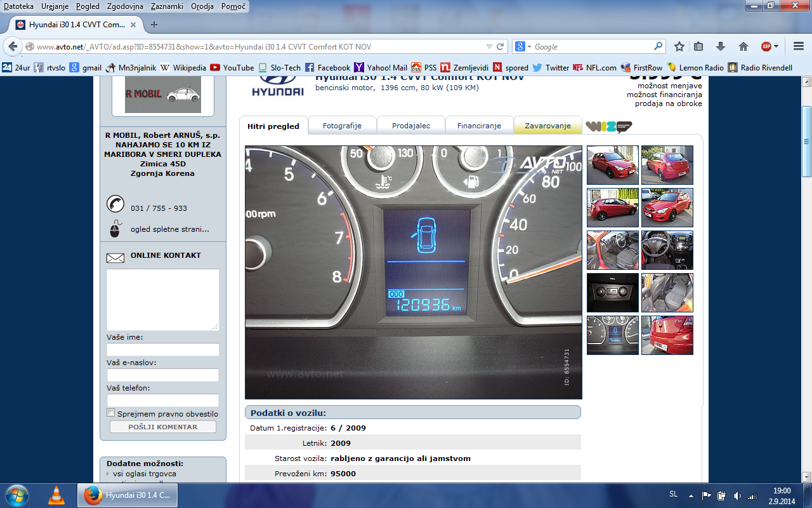The height and width of the screenshot is (508, 812).
Task: Open the Datoteka menu
Action: 19,6
